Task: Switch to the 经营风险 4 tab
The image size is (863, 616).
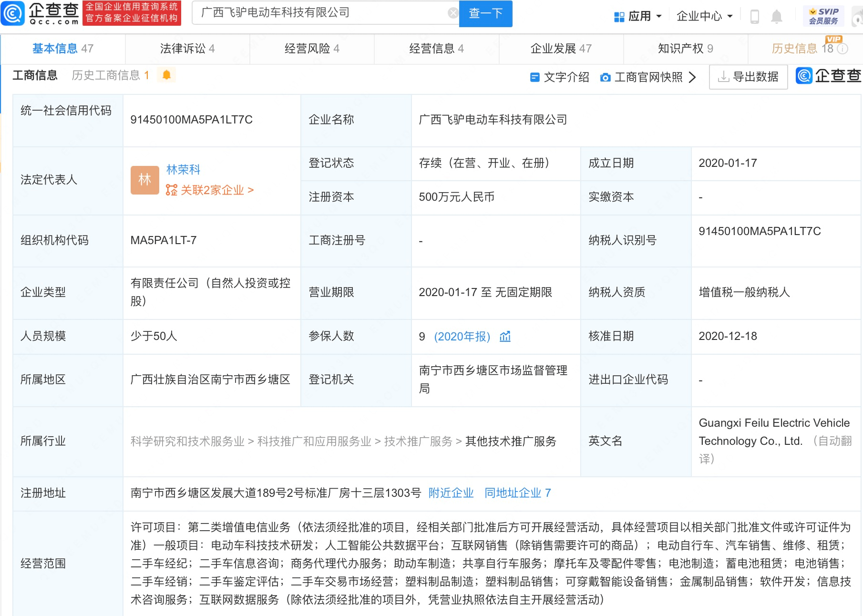Action: (x=312, y=49)
